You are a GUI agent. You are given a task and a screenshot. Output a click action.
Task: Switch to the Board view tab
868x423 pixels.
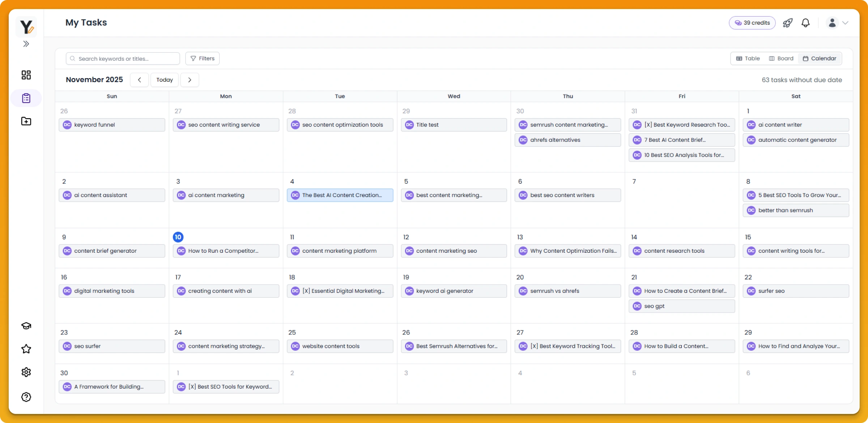[781, 59]
